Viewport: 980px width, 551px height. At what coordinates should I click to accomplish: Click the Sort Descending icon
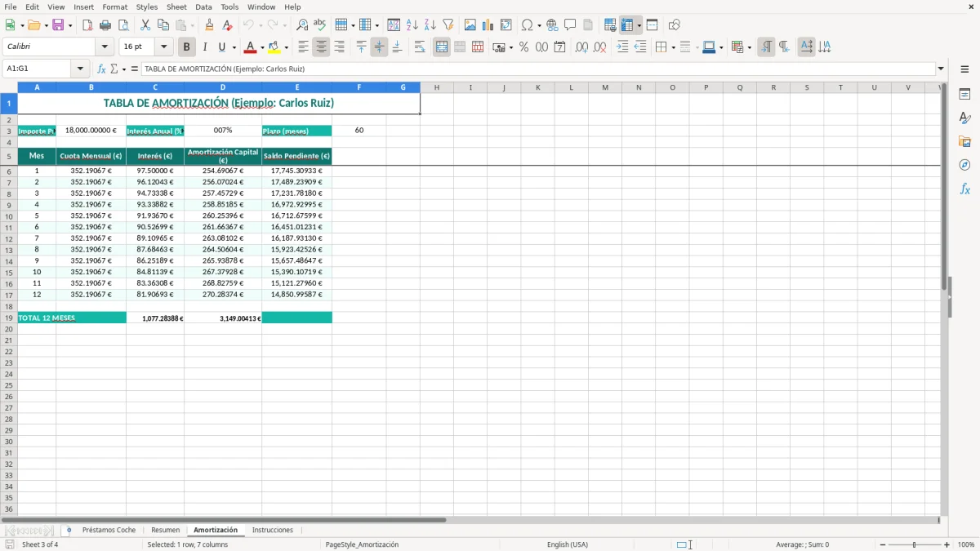coord(430,25)
